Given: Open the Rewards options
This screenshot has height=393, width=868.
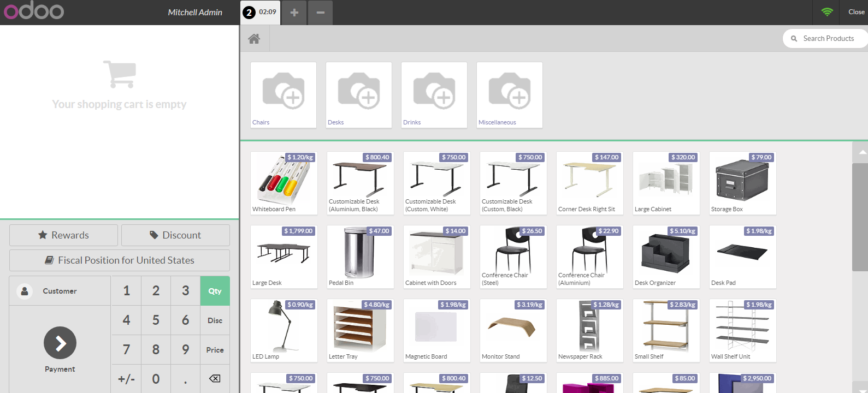Looking at the screenshot, I should coord(63,235).
